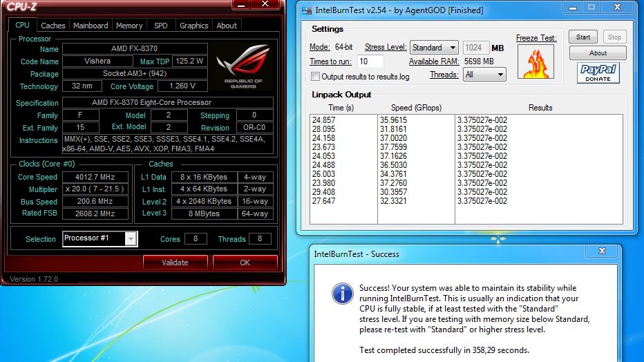
Task: Click the Speed (GFlops) column header
Action: pyautogui.click(x=416, y=108)
